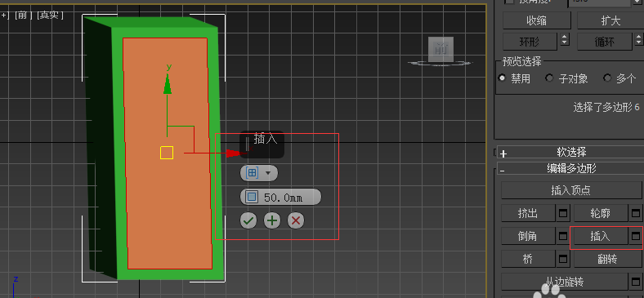
Task: Open the [真实] viewport shading menu
Action: (50, 16)
